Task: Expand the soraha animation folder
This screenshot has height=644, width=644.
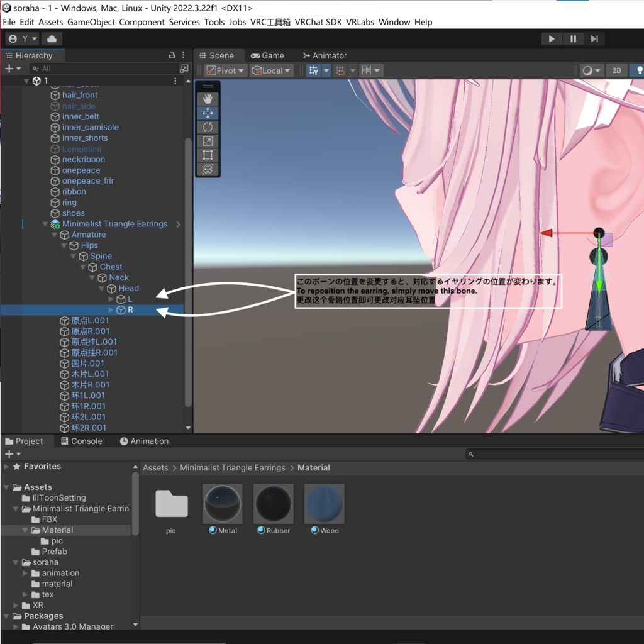Action: pyautogui.click(x=25, y=573)
